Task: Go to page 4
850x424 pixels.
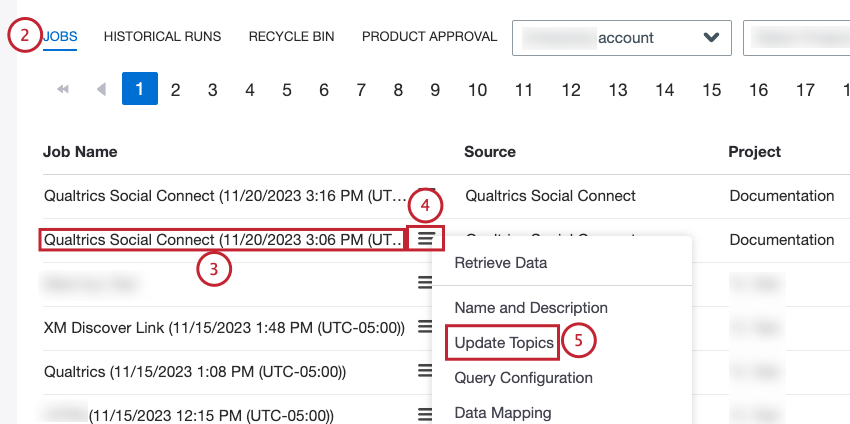Action: coord(249,89)
